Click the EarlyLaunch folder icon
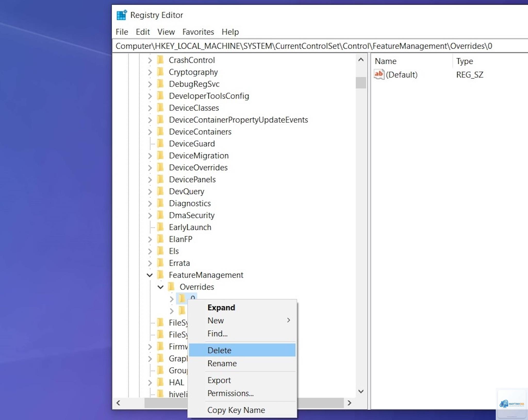 (x=160, y=227)
